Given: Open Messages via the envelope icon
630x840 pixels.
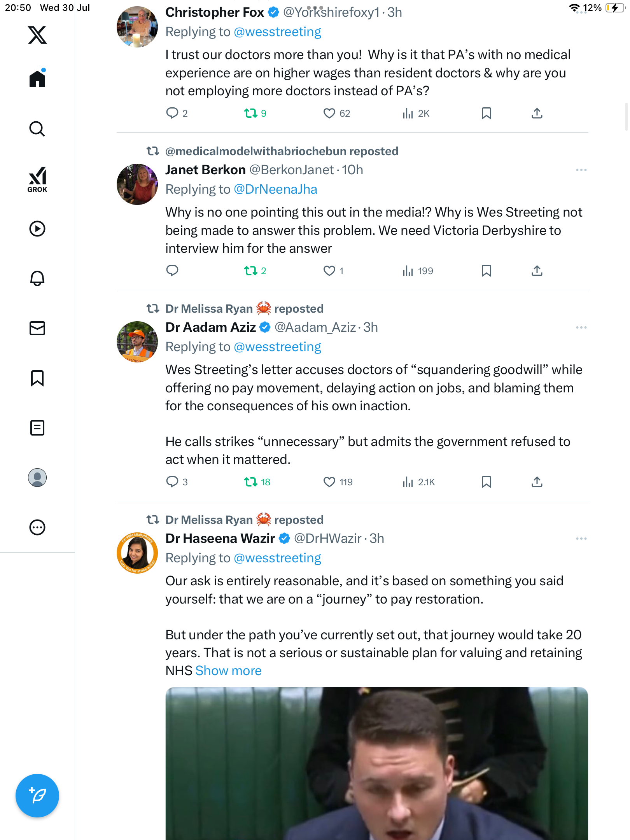Looking at the screenshot, I should 37,328.
